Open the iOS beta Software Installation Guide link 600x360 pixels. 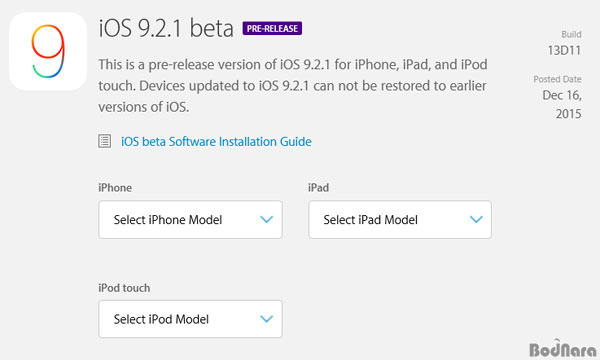tap(216, 142)
